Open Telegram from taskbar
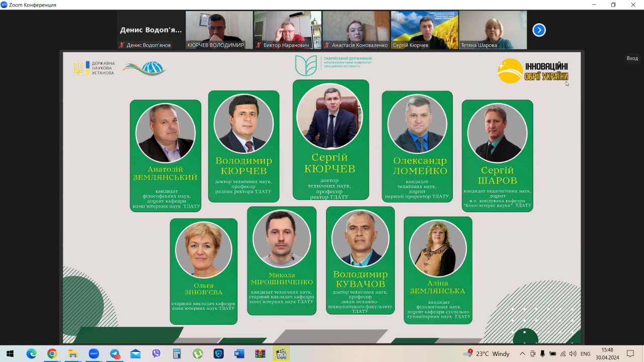644x362 pixels. (x=115, y=353)
